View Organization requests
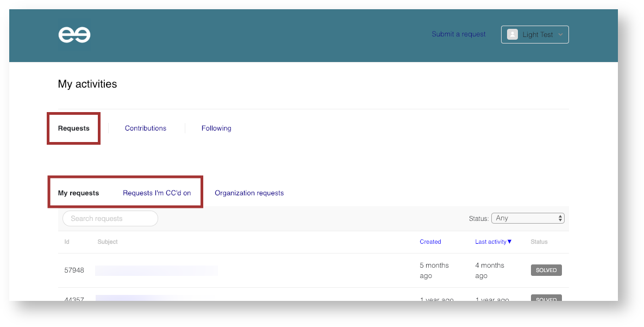The height and width of the screenshot is (327, 644). 249,193
